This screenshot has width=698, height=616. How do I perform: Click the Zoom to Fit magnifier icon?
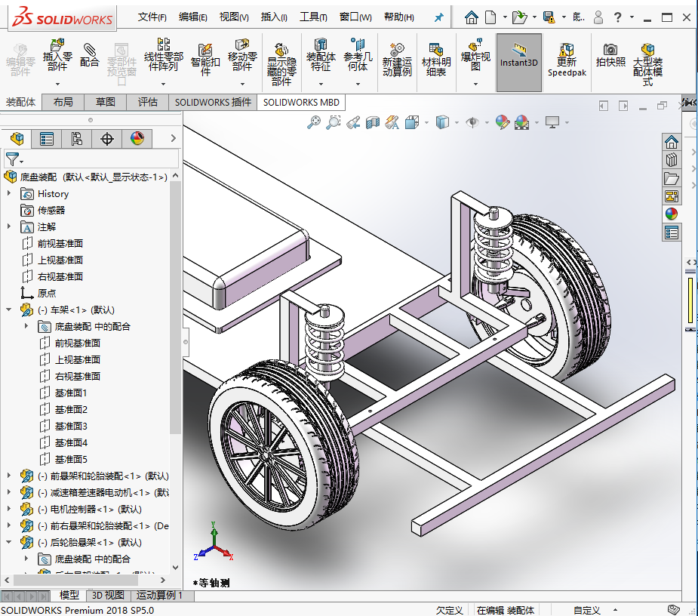click(314, 122)
